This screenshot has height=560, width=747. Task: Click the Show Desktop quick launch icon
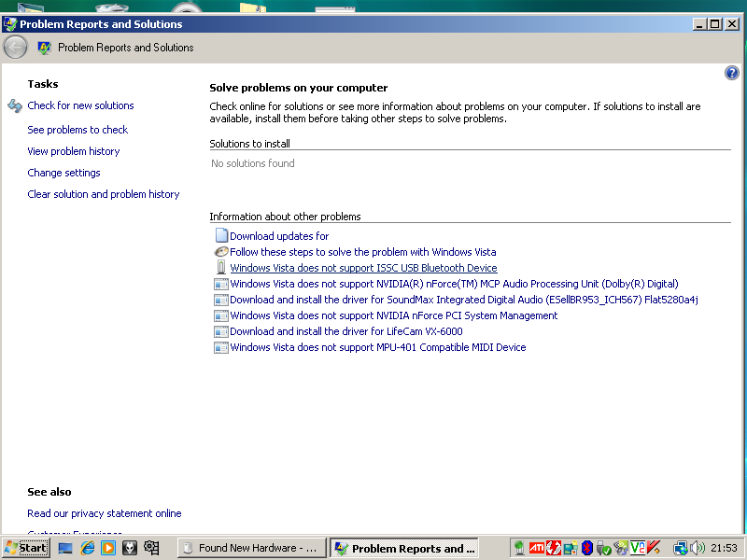point(64,548)
